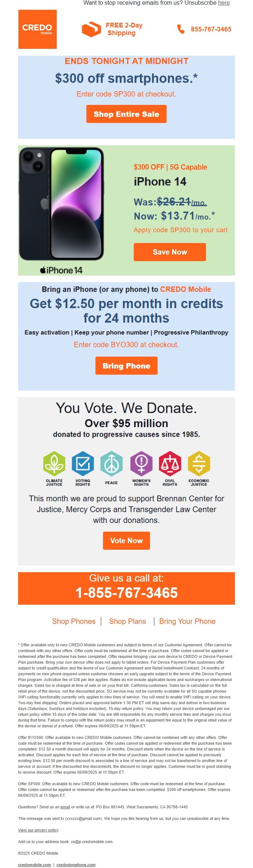Viewport: 253px width, 868px height.
Task: Click the unsubscribe 'here' link
Action: (x=224, y=3)
